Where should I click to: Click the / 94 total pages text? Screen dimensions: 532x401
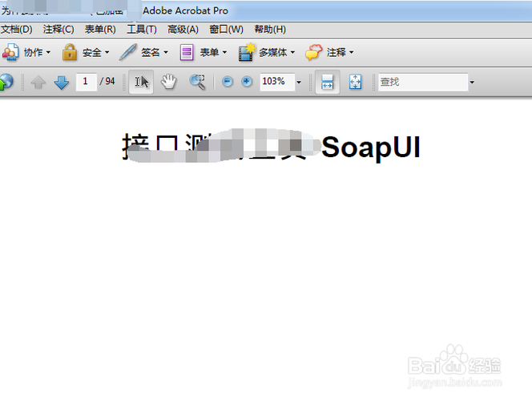107,81
